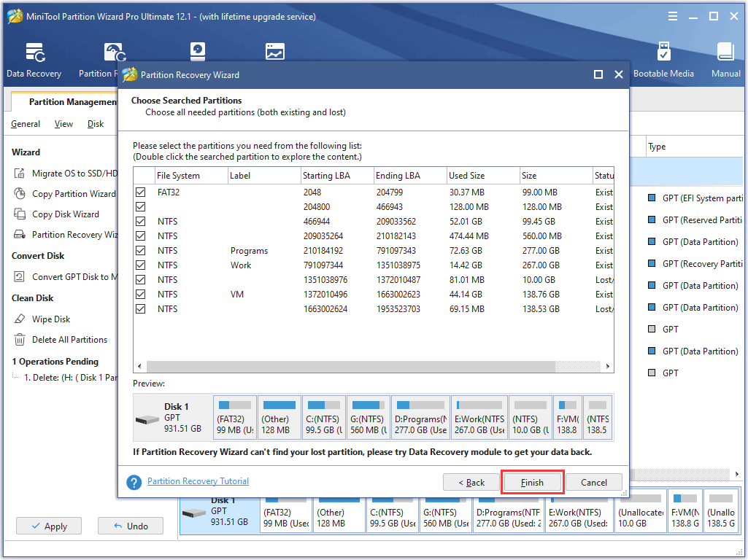The image size is (748, 560).
Task: Click the blue help question mark icon
Action: coord(134,482)
